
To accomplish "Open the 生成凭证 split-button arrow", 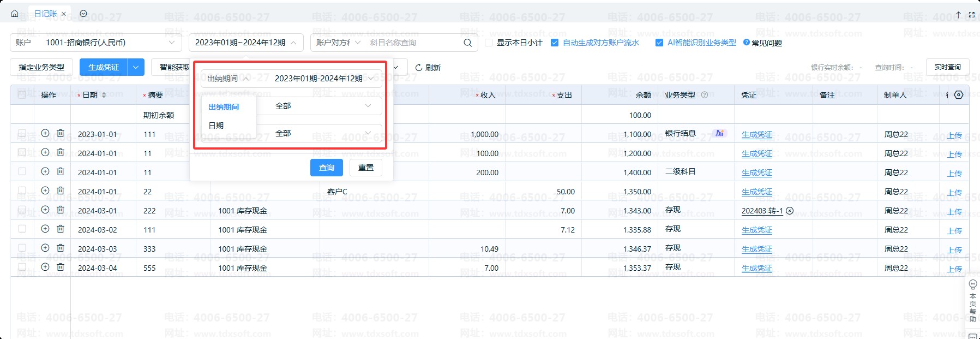I will point(136,67).
